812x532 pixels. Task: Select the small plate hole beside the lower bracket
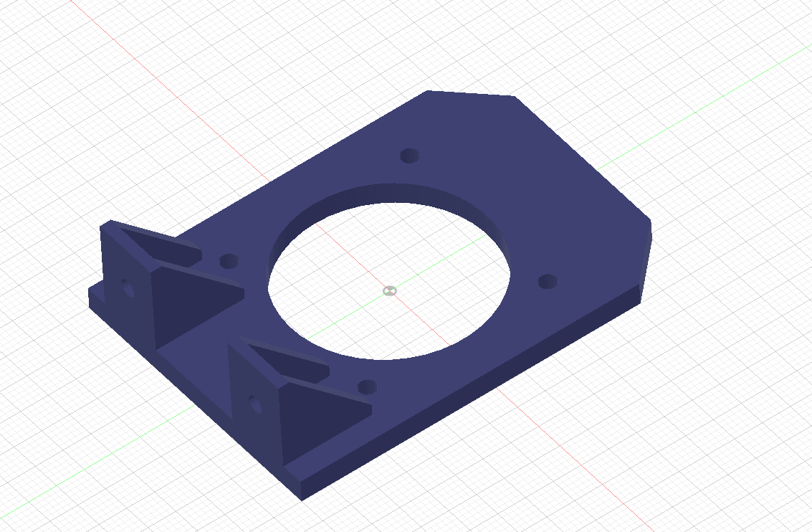[x=367, y=387]
